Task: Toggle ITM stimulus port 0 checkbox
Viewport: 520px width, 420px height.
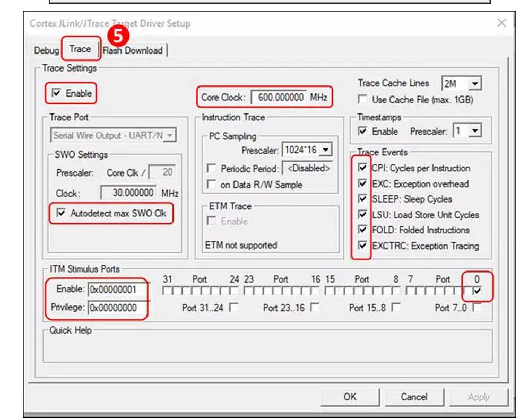Action: pyautogui.click(x=477, y=291)
